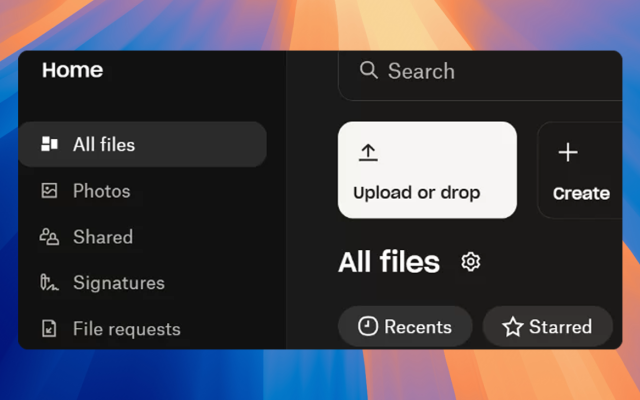This screenshot has height=400, width=640.
Task: Click the clock icon in Recents chip
Action: 368,327
